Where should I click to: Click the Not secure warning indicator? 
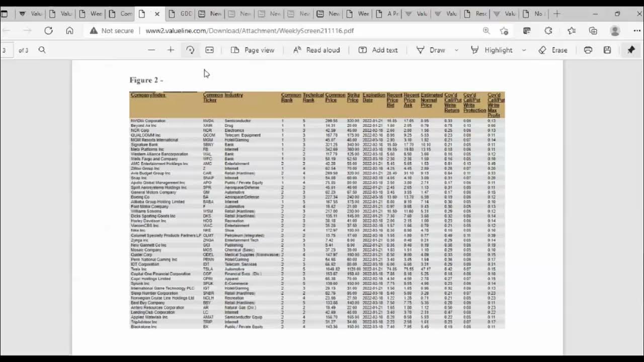(x=112, y=31)
